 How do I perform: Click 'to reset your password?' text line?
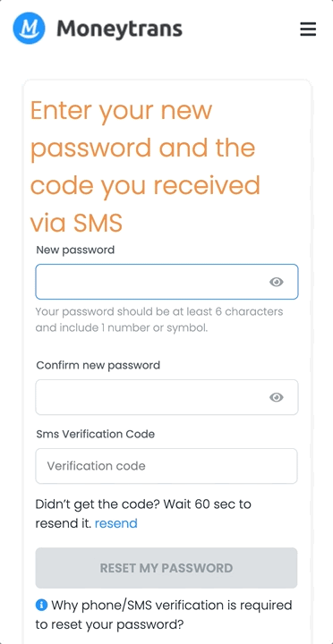109,624
